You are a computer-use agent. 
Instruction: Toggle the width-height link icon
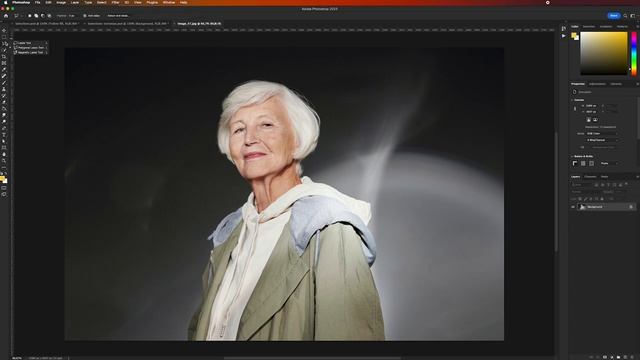click(575, 109)
